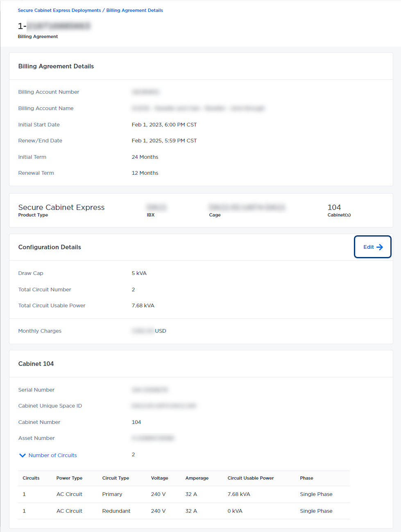Viewport: 401px width, 532px height.
Task: Collapse the Number of Circuits section
Action: pyautogui.click(x=48, y=455)
